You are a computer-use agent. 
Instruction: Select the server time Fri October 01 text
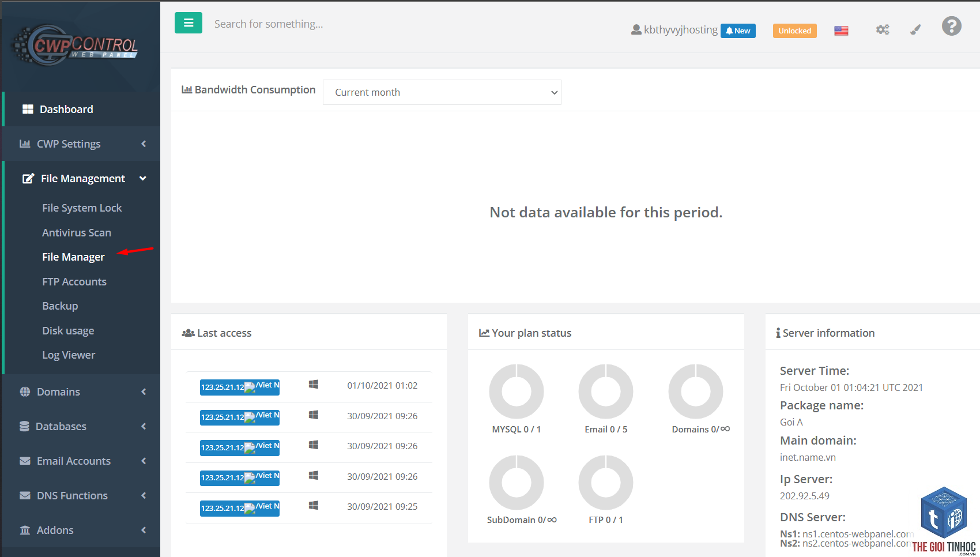point(851,387)
